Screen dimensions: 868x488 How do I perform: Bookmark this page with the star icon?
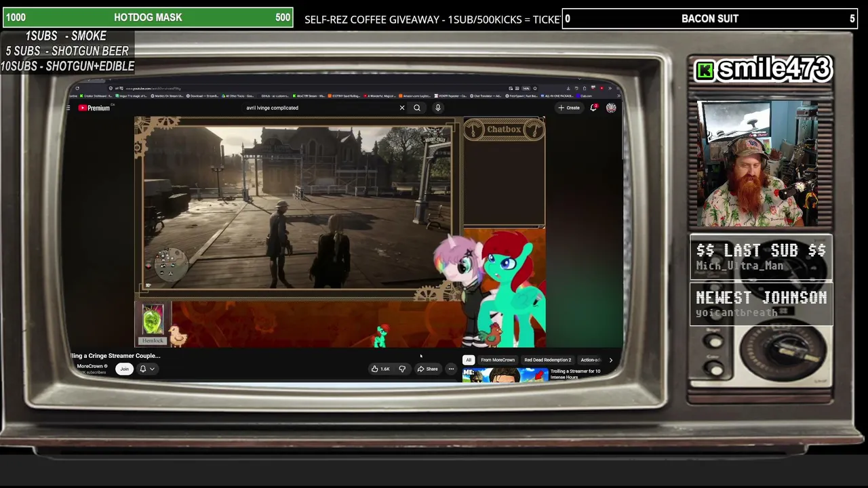point(535,88)
